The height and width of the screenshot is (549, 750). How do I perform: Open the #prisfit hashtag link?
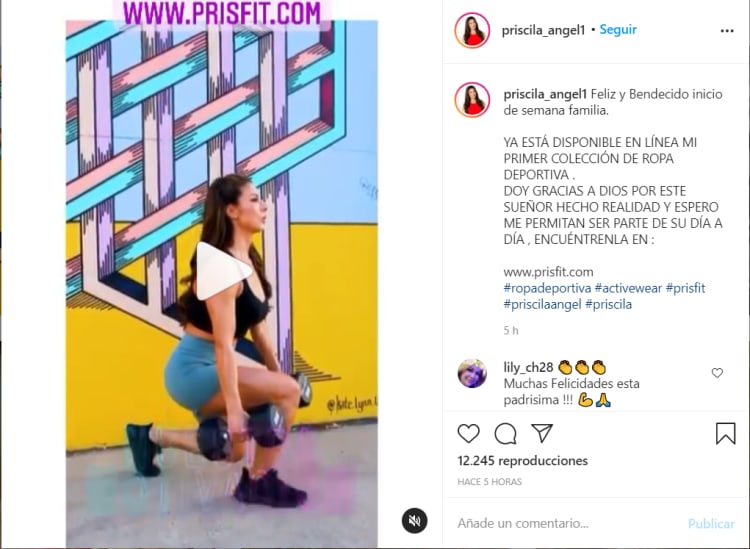tap(685, 288)
